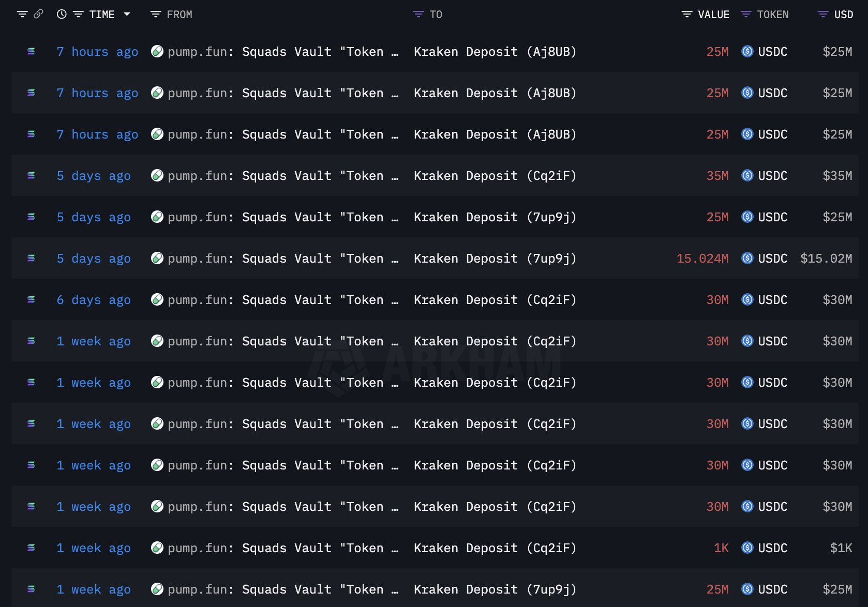Image resolution: width=868 pixels, height=607 pixels.
Task: Click the USDC token icon on the 35M row
Action: tap(747, 175)
